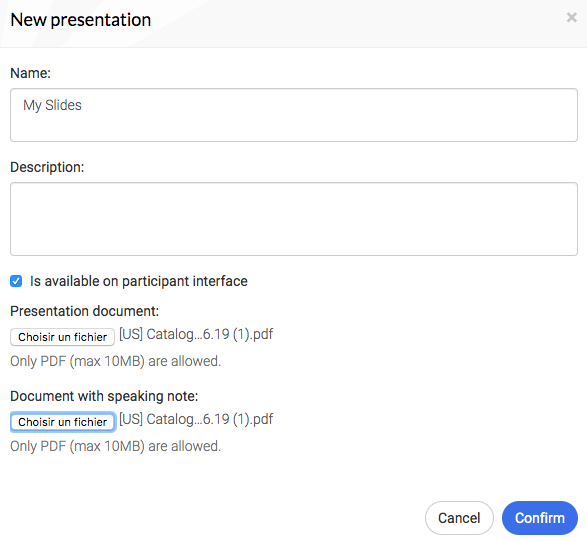This screenshot has width=587, height=542.
Task: Confirm the new presentation
Action: pyautogui.click(x=539, y=518)
